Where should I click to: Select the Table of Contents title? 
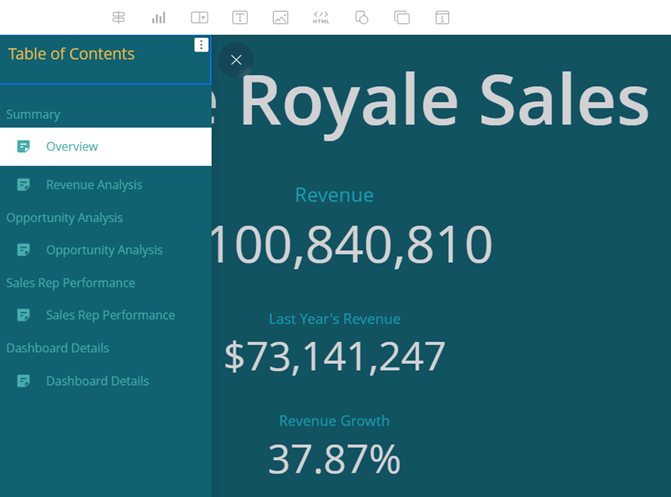(71, 54)
